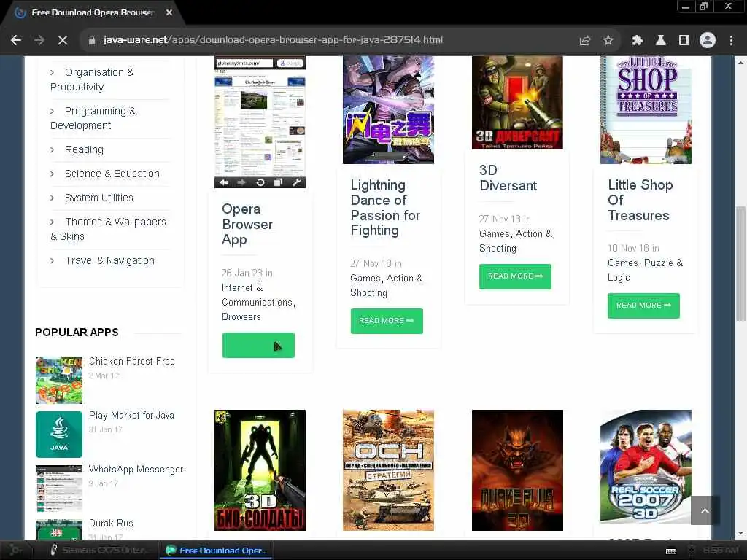747x560 pixels.
Task: Switch to Siemens CX75 taskbar window
Action: 99,550
